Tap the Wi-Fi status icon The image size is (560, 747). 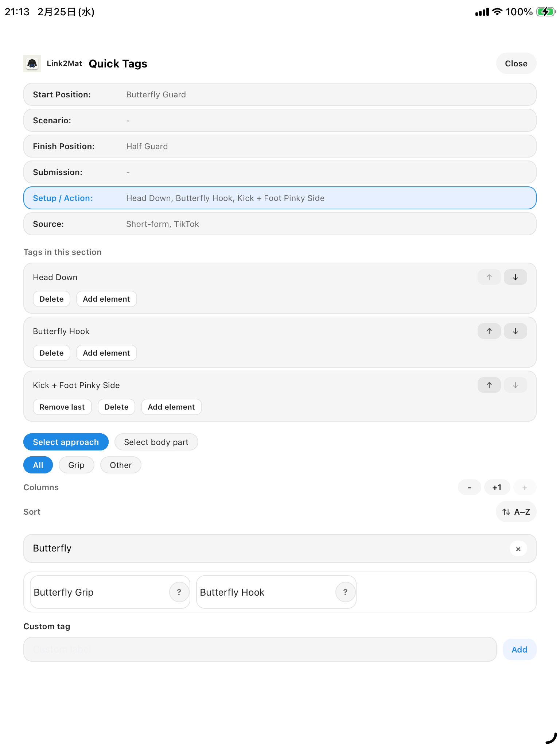tap(497, 12)
